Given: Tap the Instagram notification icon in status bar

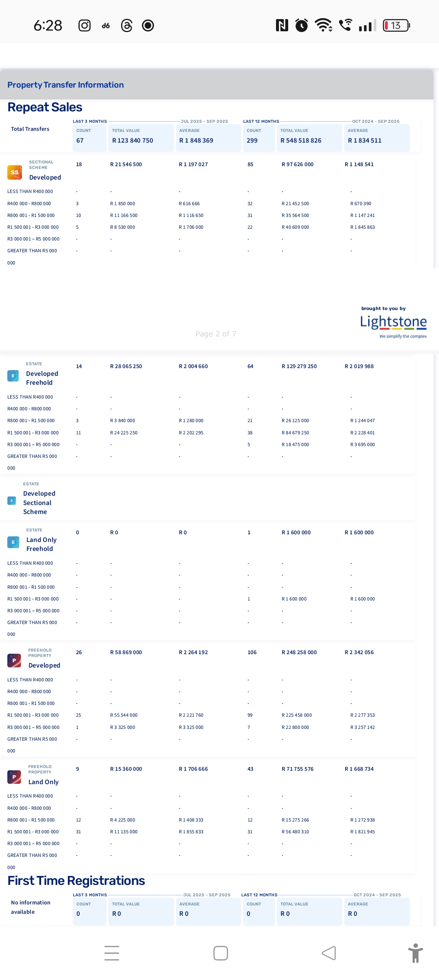Looking at the screenshot, I should (85, 26).
